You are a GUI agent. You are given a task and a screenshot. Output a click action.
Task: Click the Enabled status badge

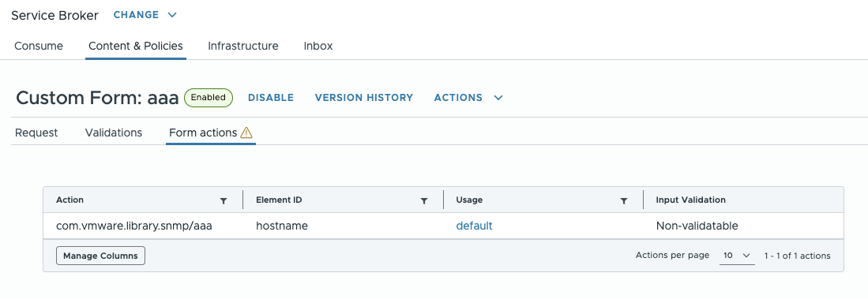[209, 98]
